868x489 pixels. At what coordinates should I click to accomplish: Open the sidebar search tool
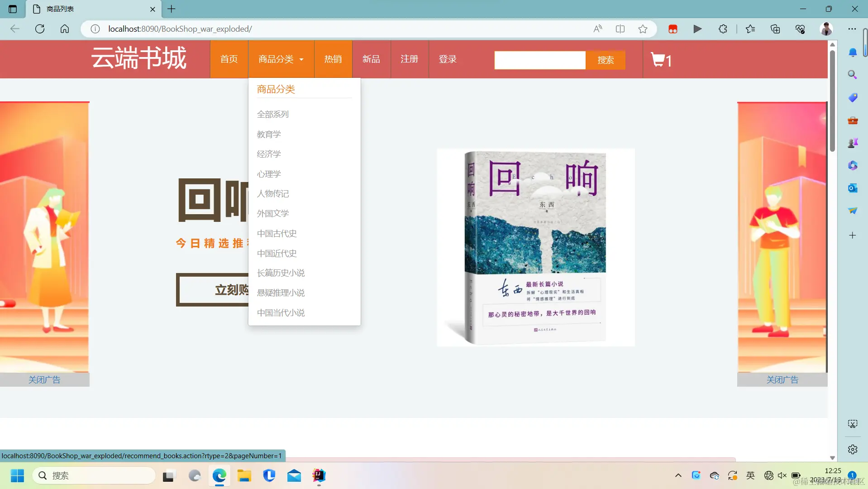pos(853,75)
